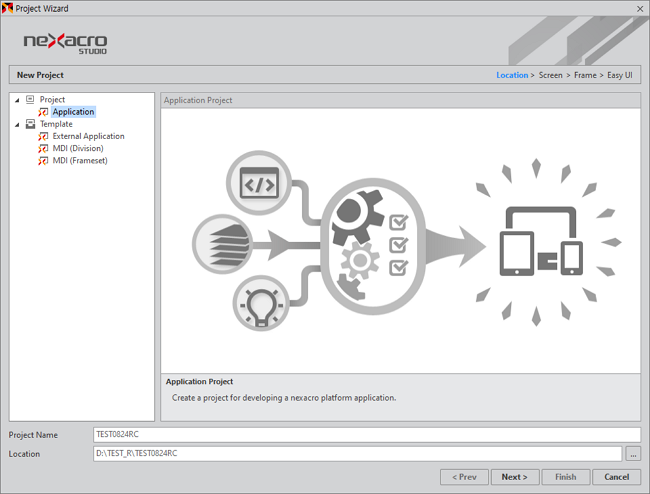This screenshot has height=494, width=650.
Task: Go to the Next wizard page
Action: [515, 477]
